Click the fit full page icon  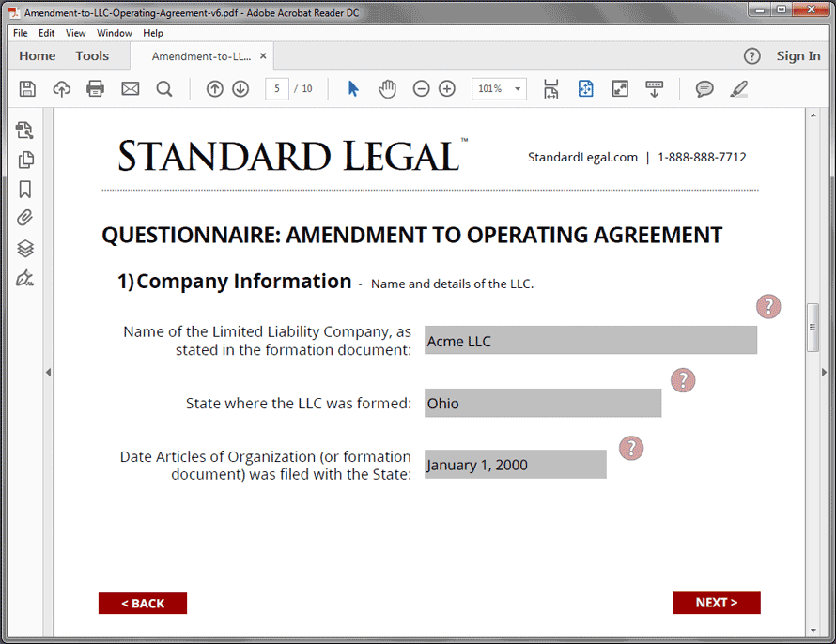(x=585, y=88)
